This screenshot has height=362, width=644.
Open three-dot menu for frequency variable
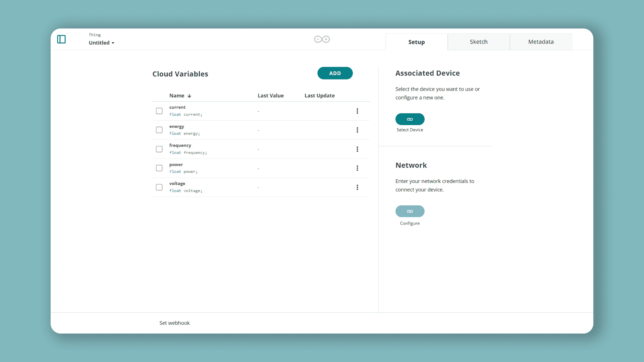tap(357, 149)
